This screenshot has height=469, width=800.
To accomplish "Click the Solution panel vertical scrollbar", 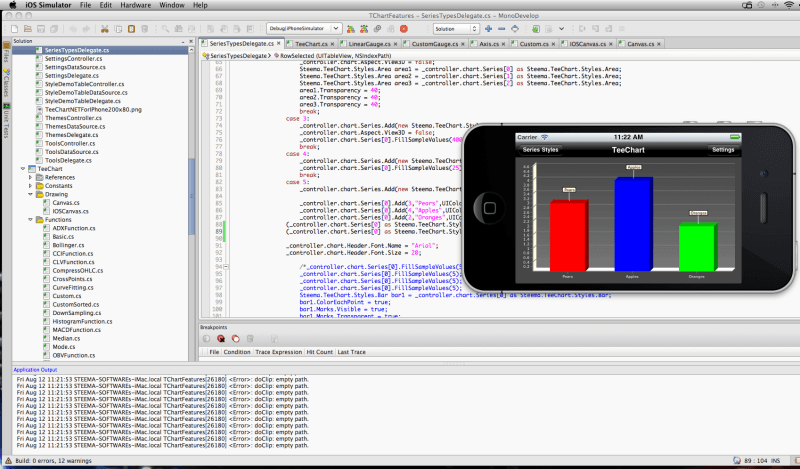I will [x=191, y=196].
